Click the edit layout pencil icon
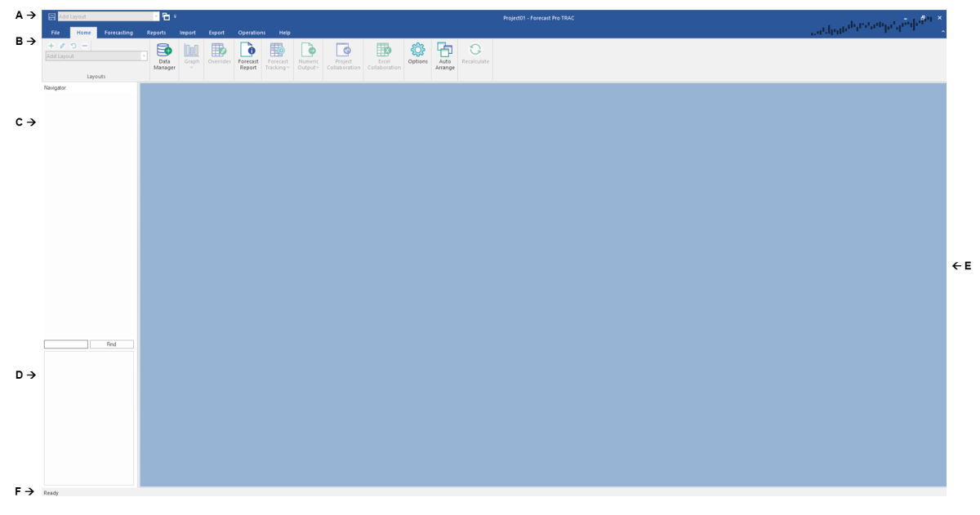Viewport: 980px width, 515px height. 62,46
